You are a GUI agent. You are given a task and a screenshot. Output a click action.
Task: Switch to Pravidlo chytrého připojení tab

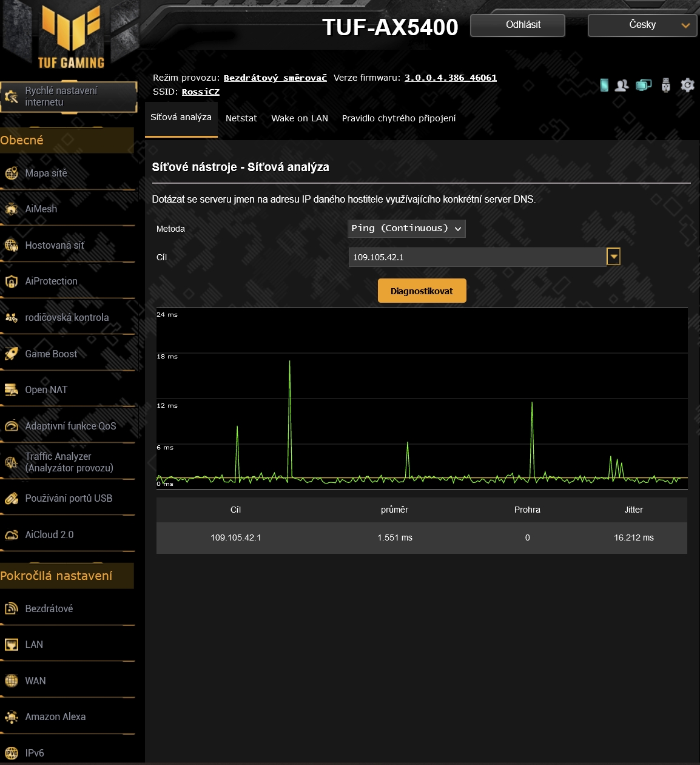tap(399, 118)
